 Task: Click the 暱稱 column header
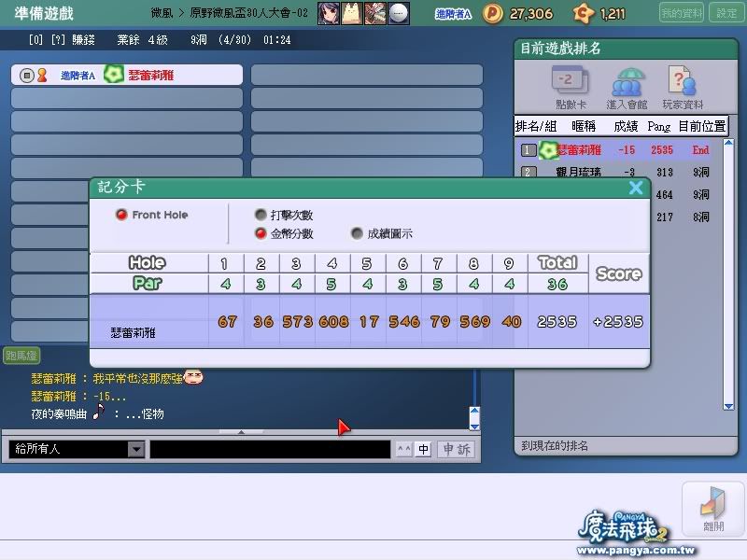(x=584, y=126)
